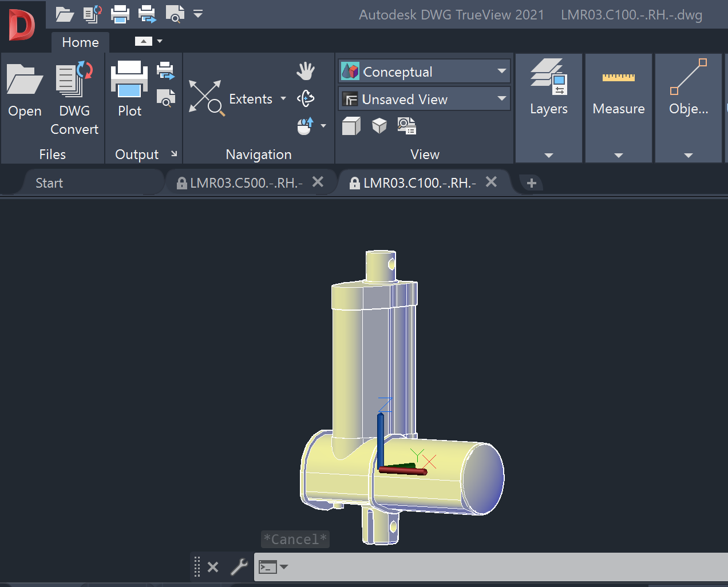This screenshot has width=728, height=587.
Task: Switch to the LMR03.C500 drawing tab
Action: coord(246,182)
